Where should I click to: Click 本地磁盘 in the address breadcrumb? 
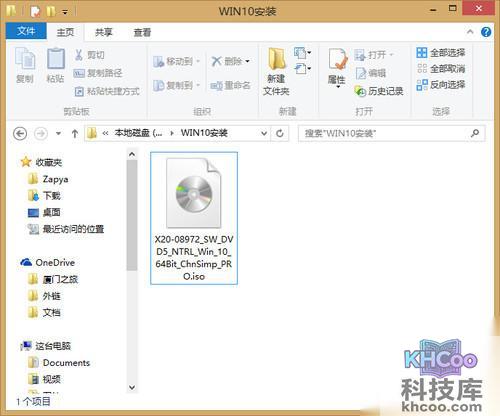138,133
